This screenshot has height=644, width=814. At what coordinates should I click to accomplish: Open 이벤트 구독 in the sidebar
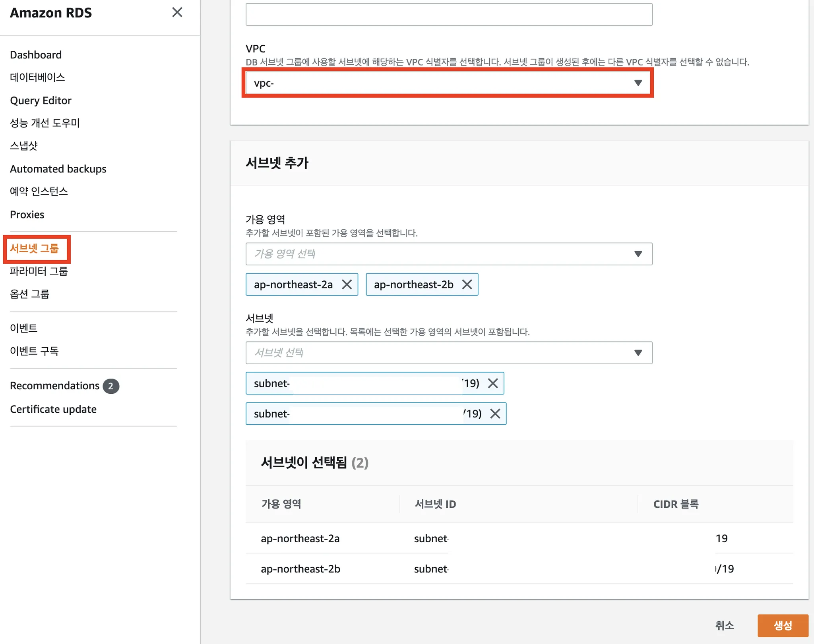coord(34,351)
